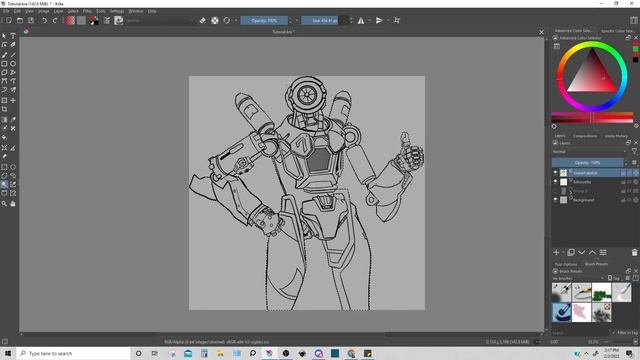Open the brush preset chooser icon
Viewport: 640px width, 360px height.
pyautogui.click(x=119, y=20)
